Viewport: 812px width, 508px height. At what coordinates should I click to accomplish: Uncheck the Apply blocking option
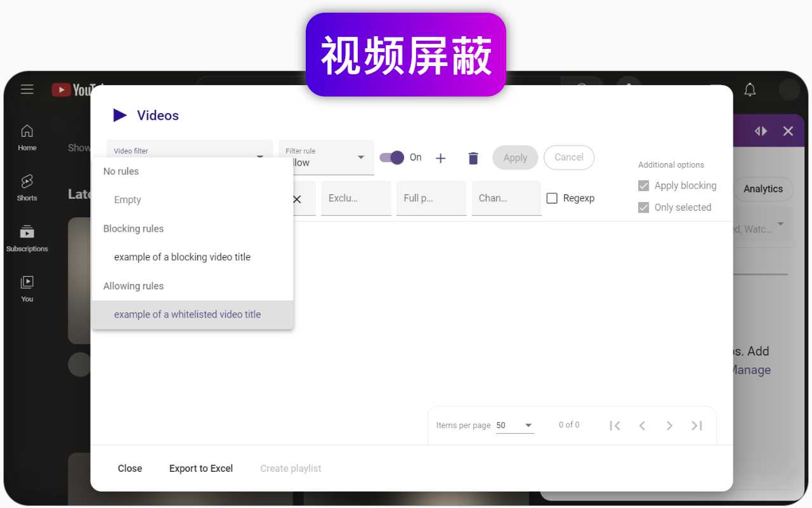pos(643,185)
